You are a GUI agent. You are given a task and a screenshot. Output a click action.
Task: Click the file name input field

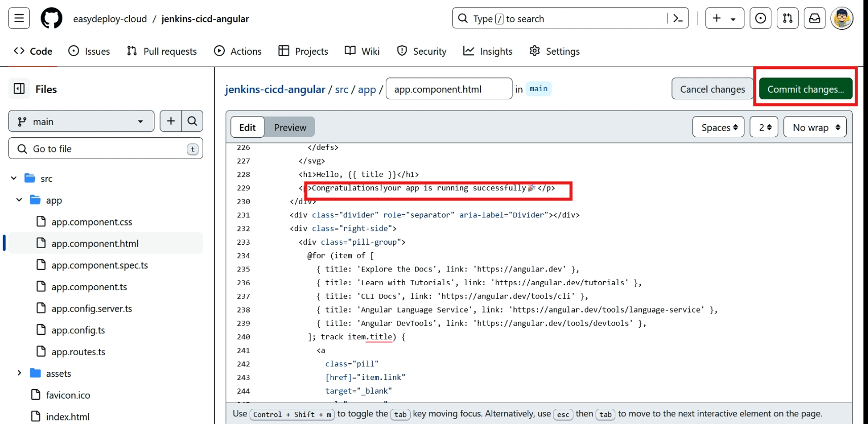tap(449, 89)
